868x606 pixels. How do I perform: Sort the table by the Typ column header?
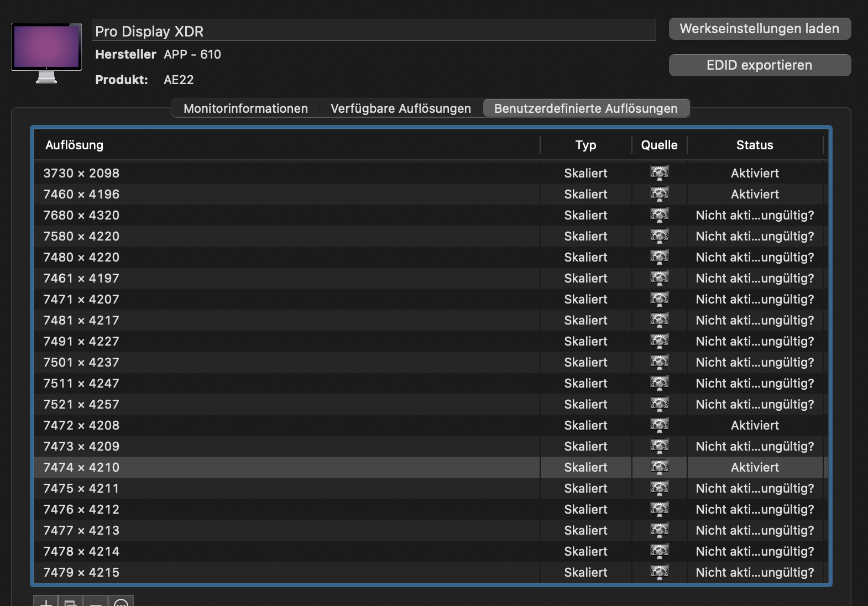tap(585, 145)
